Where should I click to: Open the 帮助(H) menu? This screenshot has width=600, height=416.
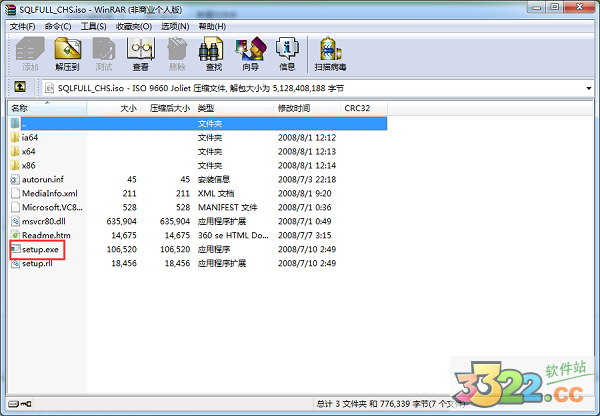(x=212, y=26)
